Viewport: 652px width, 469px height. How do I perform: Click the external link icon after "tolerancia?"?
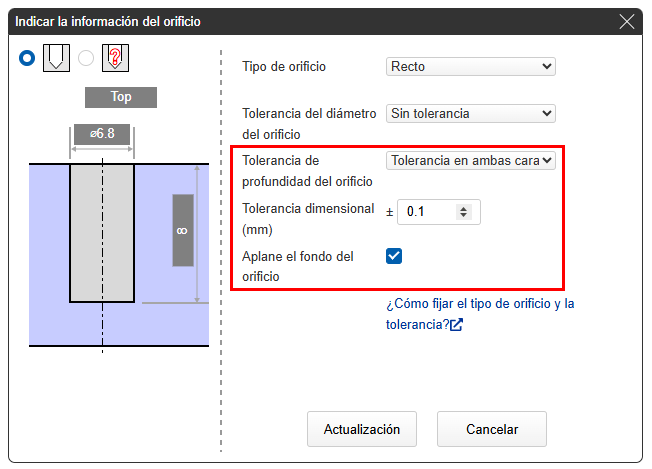coord(456,325)
